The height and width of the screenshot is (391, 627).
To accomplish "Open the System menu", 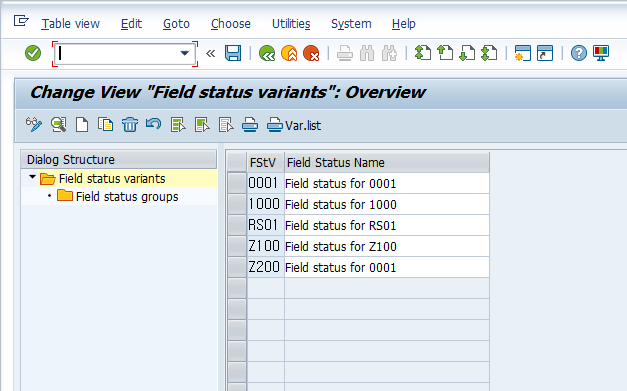I will click(x=351, y=24).
